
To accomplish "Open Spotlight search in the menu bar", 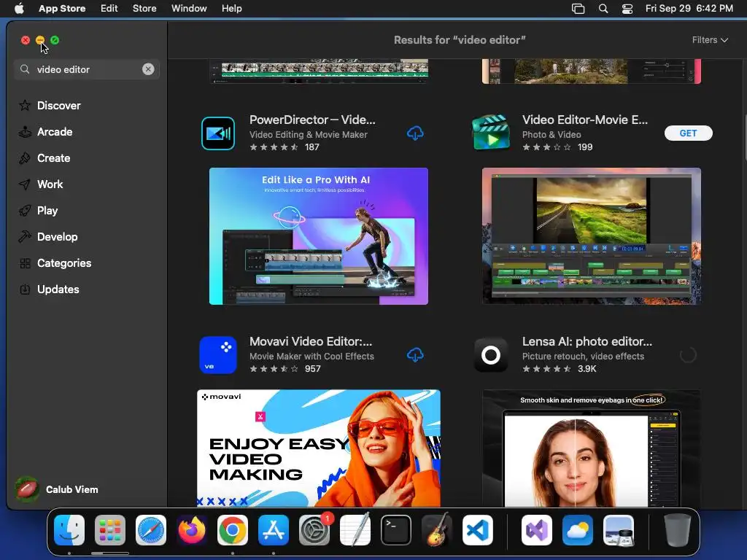I will tap(603, 9).
